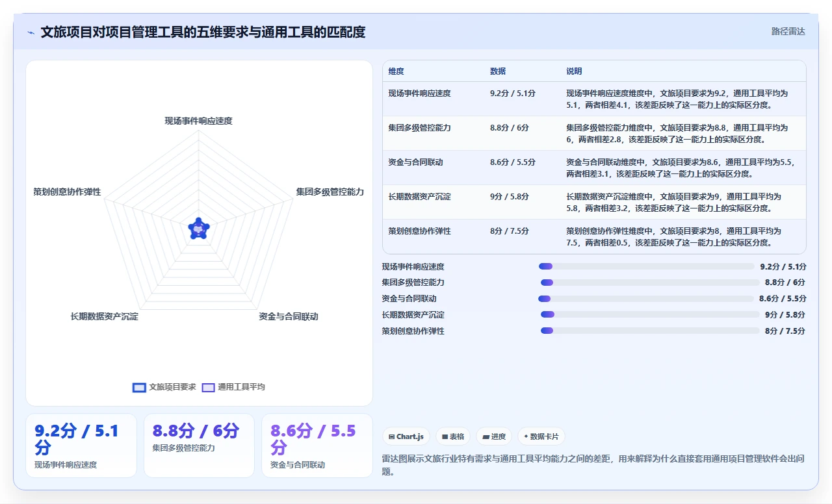This screenshot has height=504, width=832.
Task: Click progress bar for 策划创意协作弹性
Action: (x=650, y=331)
